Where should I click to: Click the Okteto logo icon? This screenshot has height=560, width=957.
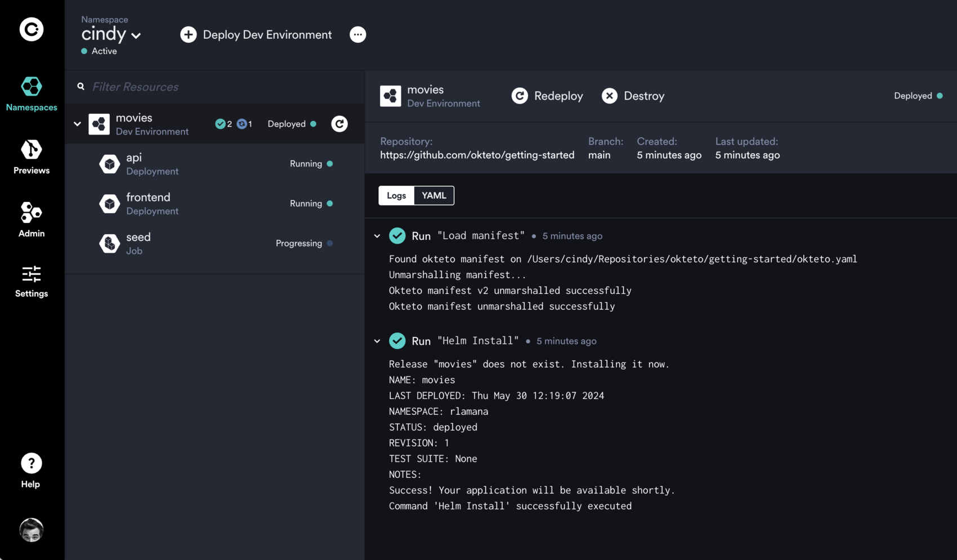pyautogui.click(x=31, y=29)
